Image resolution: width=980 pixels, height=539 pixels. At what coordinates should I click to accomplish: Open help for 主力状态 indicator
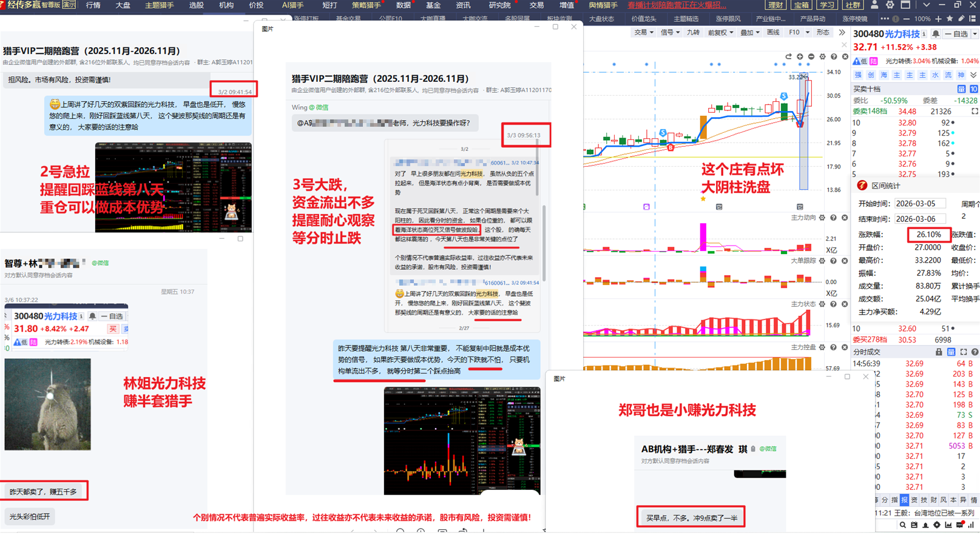click(834, 304)
